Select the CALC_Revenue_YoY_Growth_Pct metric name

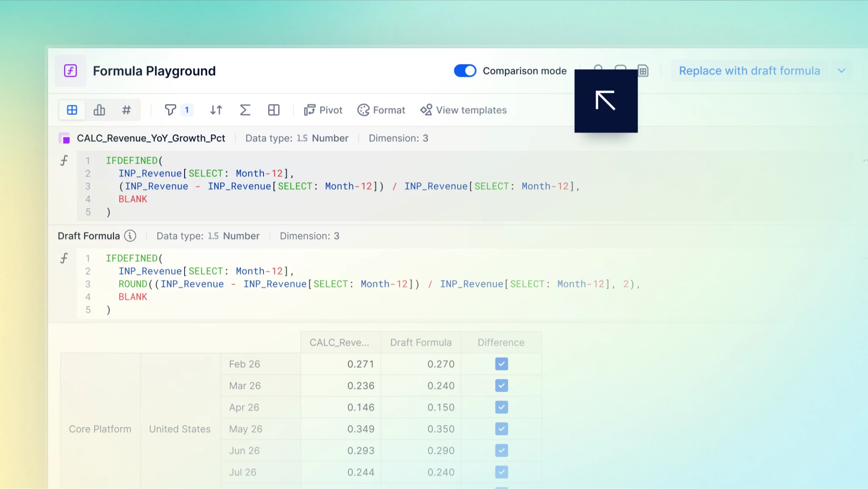tap(151, 138)
